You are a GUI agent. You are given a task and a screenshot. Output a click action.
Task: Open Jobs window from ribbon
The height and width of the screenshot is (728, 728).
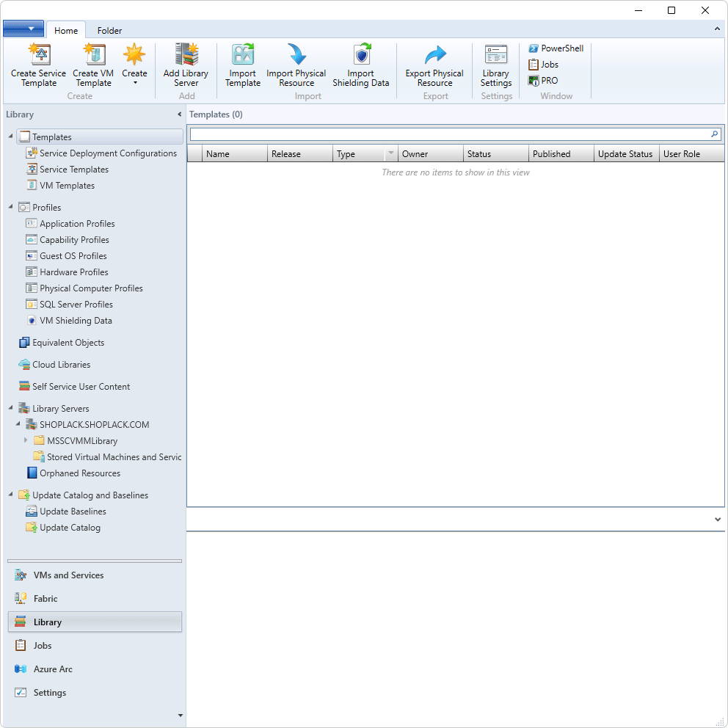543,65
